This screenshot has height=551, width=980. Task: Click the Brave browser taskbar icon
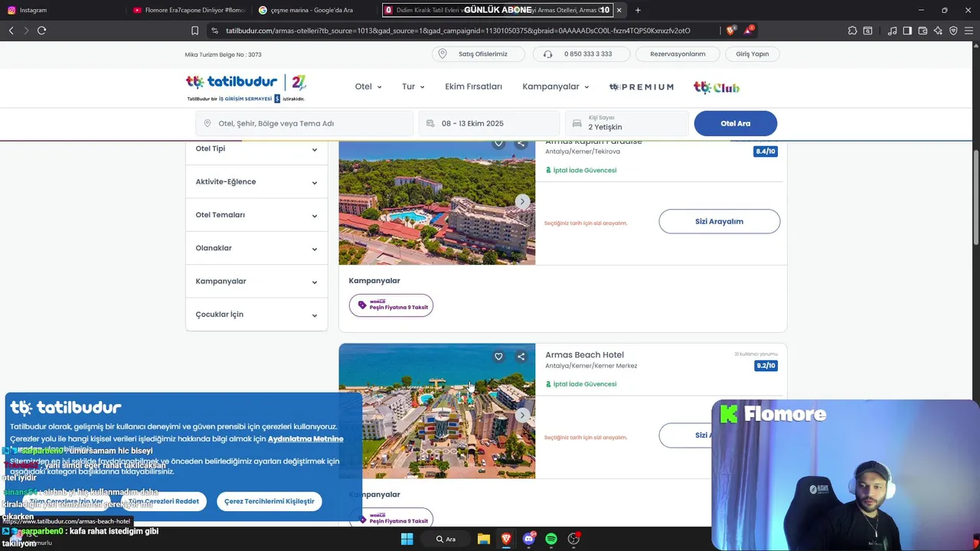click(x=506, y=539)
